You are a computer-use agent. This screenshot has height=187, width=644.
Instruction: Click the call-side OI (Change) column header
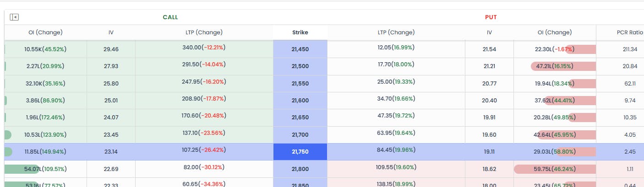click(45, 32)
